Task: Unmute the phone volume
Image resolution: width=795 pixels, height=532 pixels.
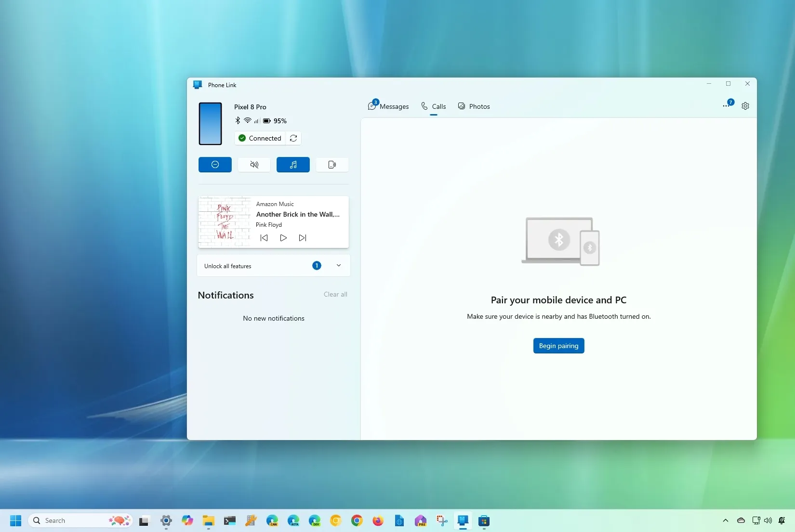Action: pyautogui.click(x=254, y=165)
